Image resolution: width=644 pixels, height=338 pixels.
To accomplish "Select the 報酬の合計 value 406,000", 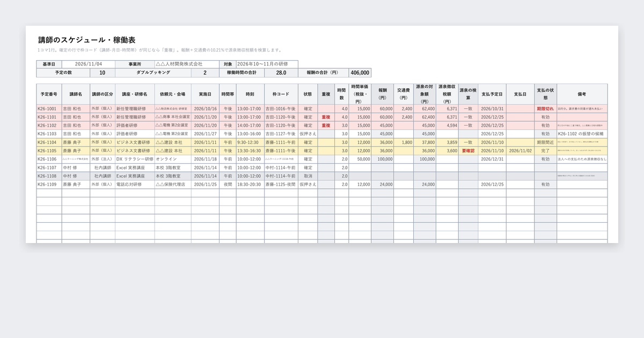I will [360, 72].
